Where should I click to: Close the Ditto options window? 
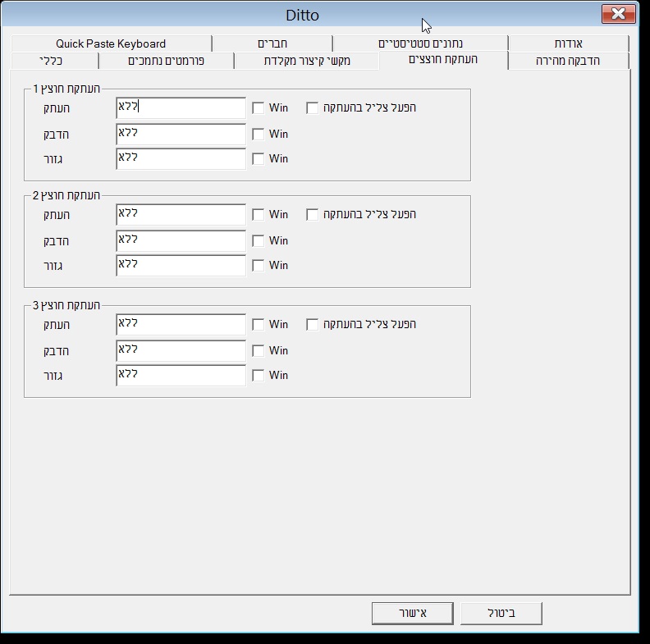619,14
